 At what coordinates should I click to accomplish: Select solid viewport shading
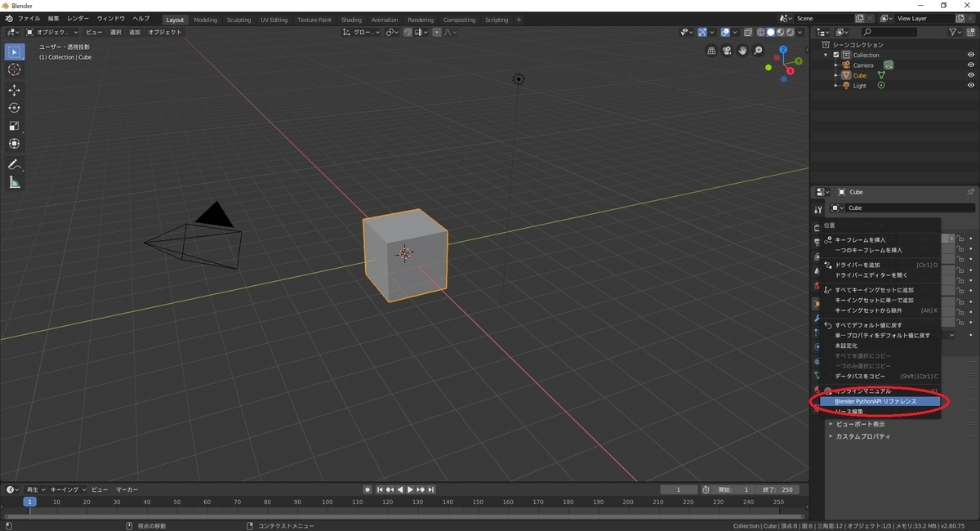(770, 32)
